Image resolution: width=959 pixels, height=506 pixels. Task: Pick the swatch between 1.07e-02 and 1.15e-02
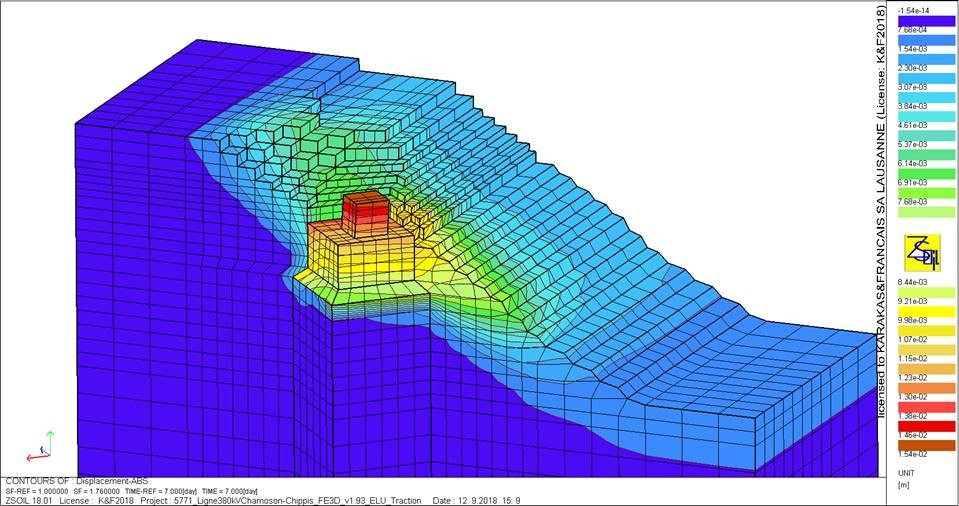click(x=926, y=349)
